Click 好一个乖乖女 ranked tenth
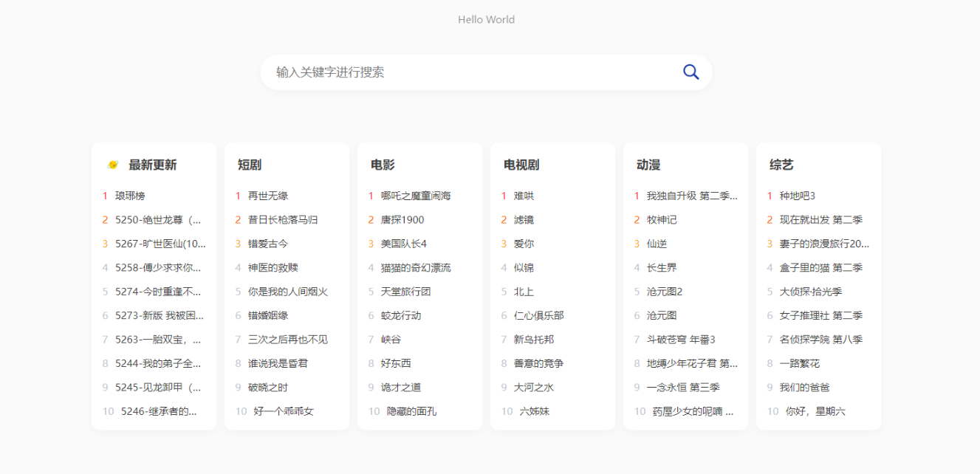Viewport: 980px width, 474px height. pyautogui.click(x=284, y=411)
